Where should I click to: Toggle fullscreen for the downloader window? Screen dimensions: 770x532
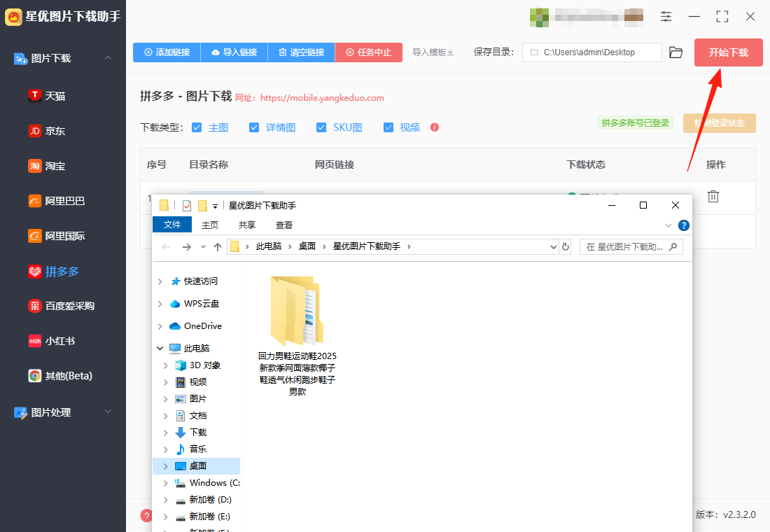[722, 17]
